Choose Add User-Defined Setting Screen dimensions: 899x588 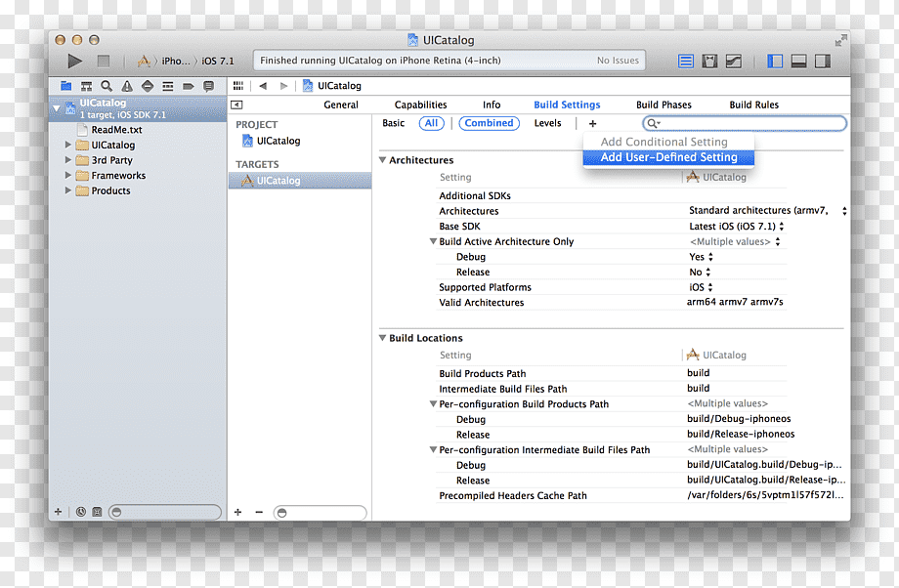pos(668,157)
